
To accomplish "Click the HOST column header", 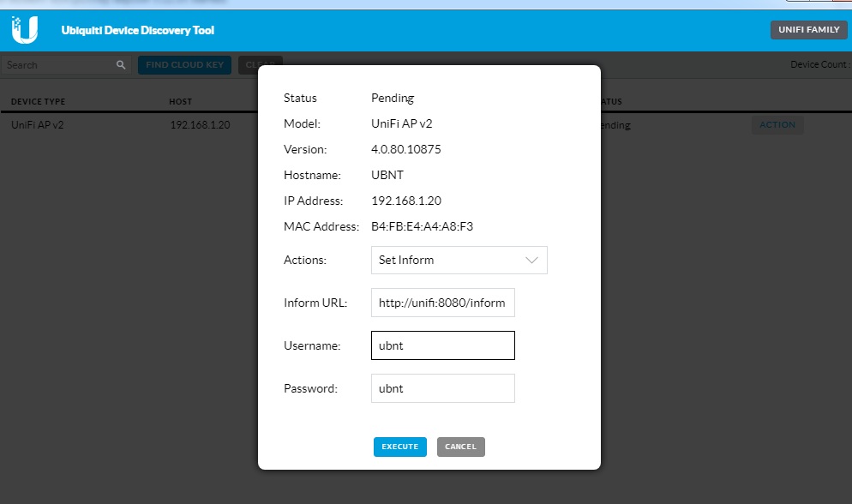I will (x=180, y=101).
